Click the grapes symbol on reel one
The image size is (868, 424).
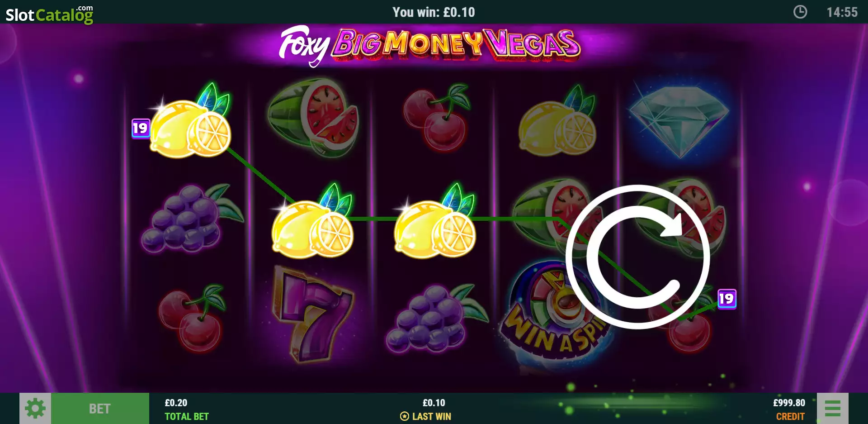pyautogui.click(x=191, y=218)
